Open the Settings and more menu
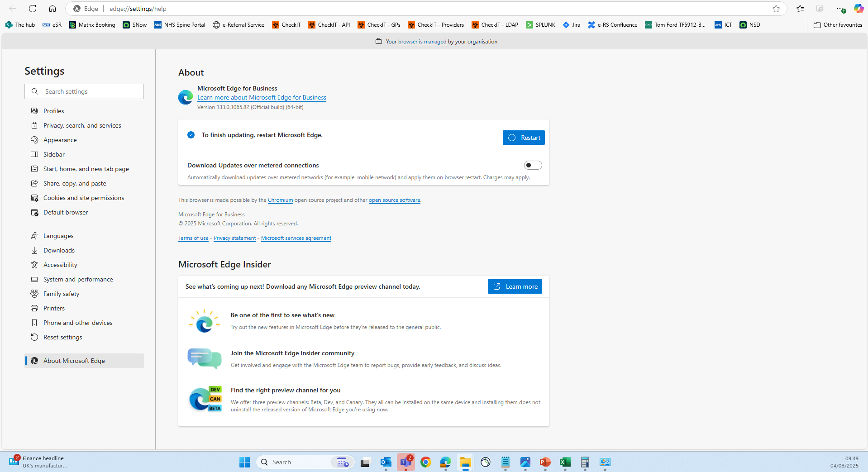Viewport: 868px width, 472px height. click(x=840, y=9)
